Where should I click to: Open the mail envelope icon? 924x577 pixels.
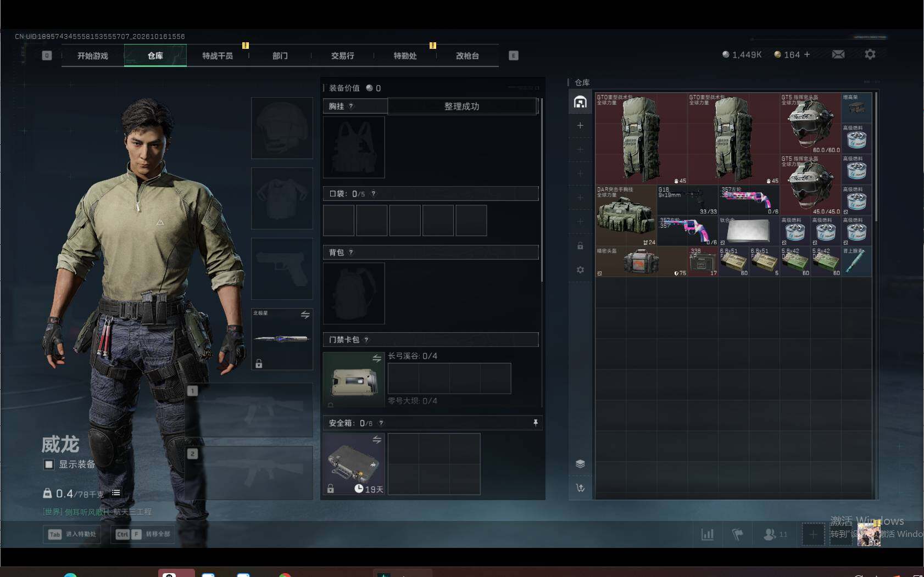[x=838, y=54]
